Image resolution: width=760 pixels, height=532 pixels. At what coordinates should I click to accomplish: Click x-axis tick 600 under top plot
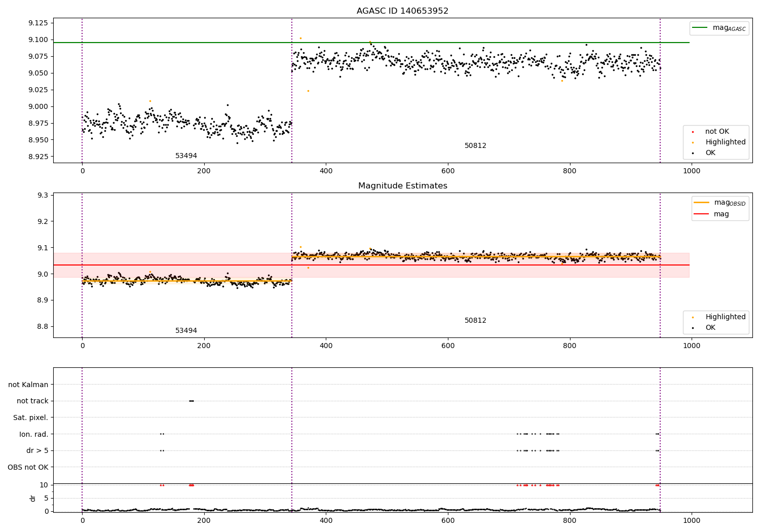pyautogui.click(x=448, y=171)
